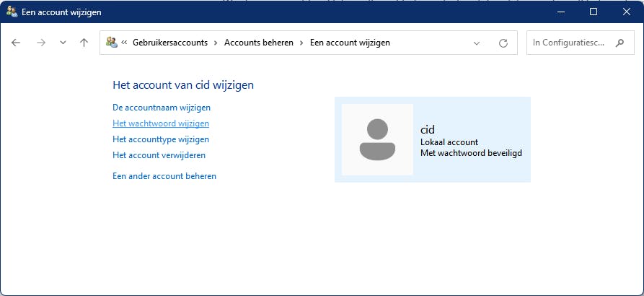The width and height of the screenshot is (644, 296).
Task: Select Het accounttype wijzigen
Action: 161,139
